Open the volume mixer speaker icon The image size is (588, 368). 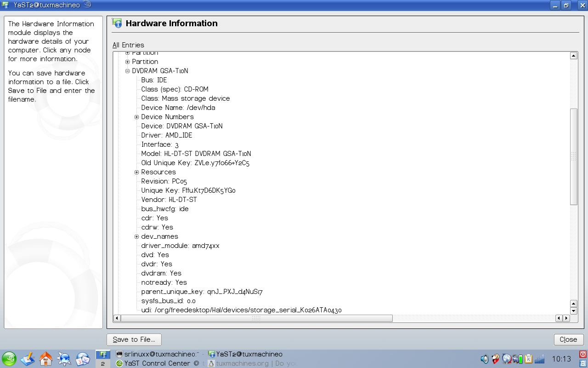click(x=485, y=359)
